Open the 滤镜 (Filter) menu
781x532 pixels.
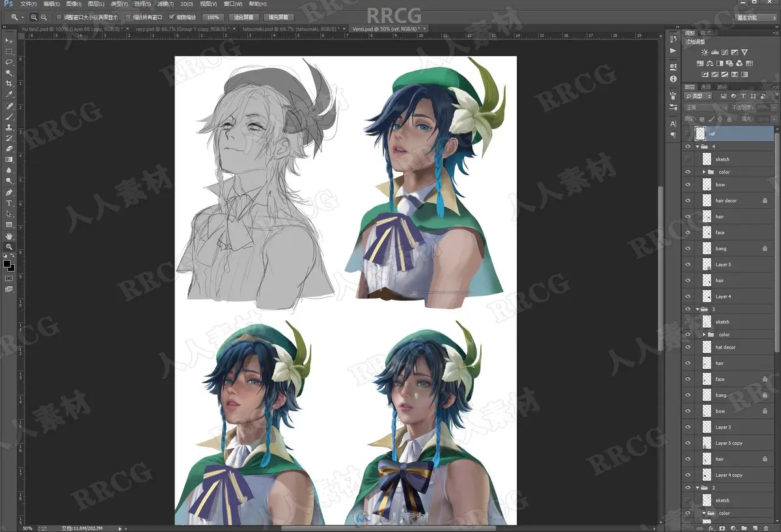click(x=166, y=4)
